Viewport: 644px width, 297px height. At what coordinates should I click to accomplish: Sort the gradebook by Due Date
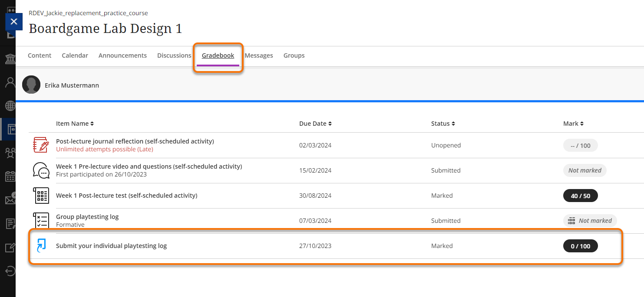(x=315, y=124)
